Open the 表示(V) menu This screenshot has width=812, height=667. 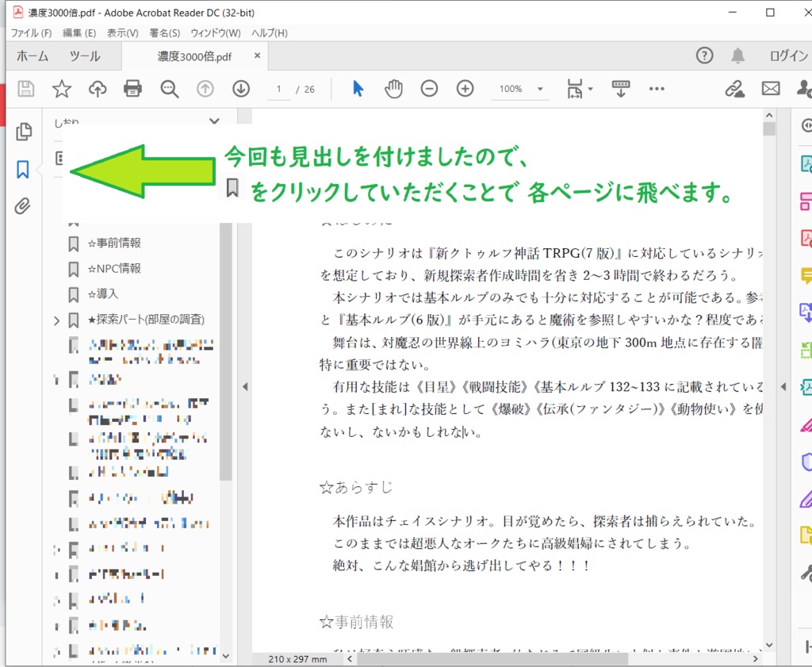122,33
